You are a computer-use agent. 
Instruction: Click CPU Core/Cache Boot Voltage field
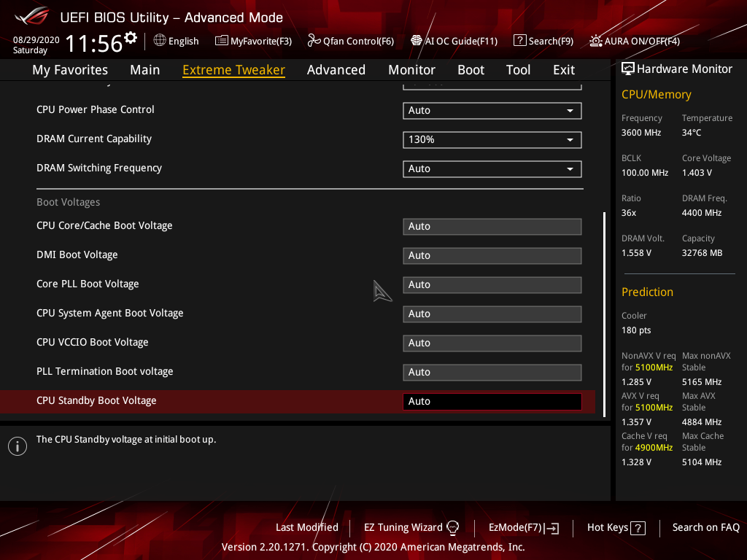coord(492,227)
